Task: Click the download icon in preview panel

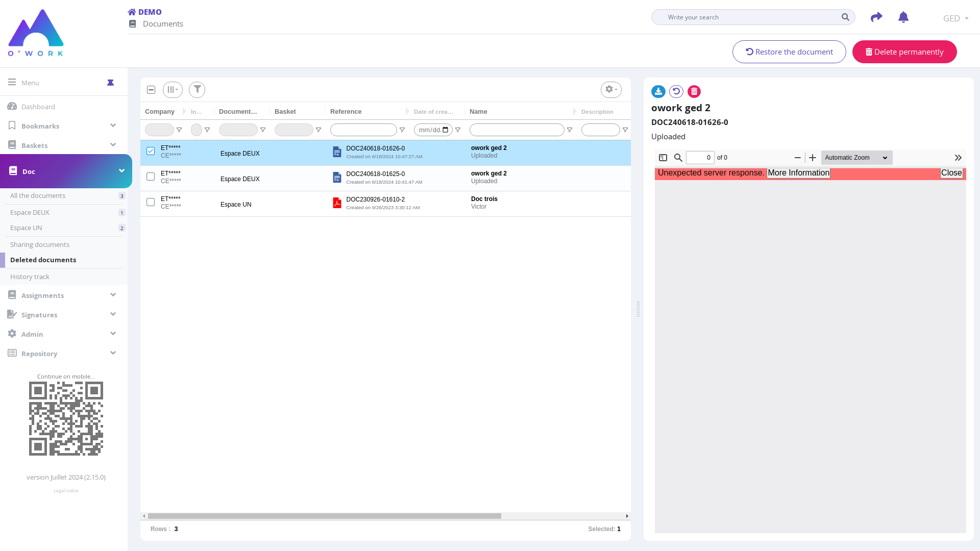Action: (x=658, y=92)
